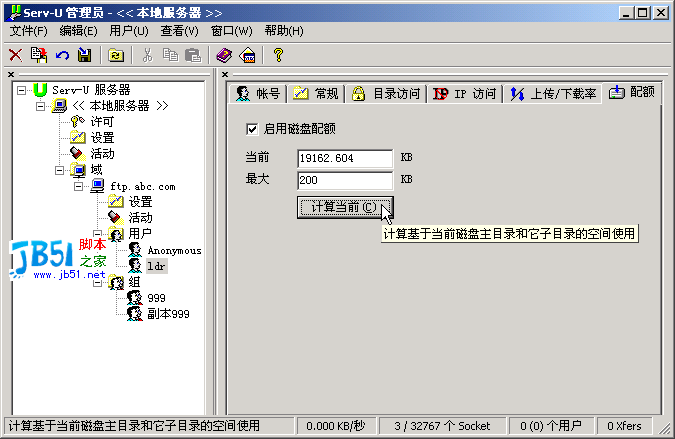Click the green Serv-U server icon in tree
Viewport: 675px width, 439px height.
tap(40, 90)
